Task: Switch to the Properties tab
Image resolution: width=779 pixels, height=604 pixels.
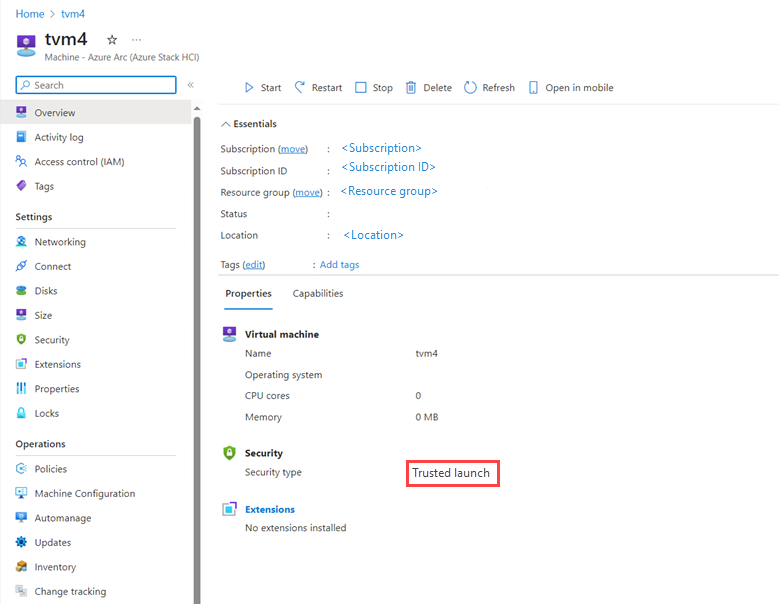Action: point(248,294)
